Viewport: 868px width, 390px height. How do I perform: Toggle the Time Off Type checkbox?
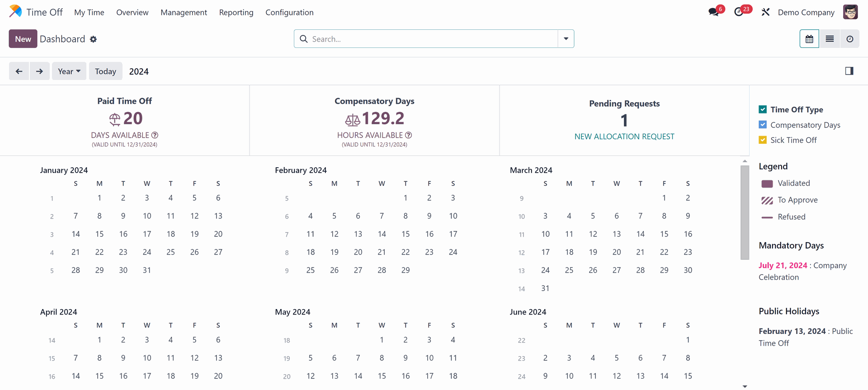point(763,109)
